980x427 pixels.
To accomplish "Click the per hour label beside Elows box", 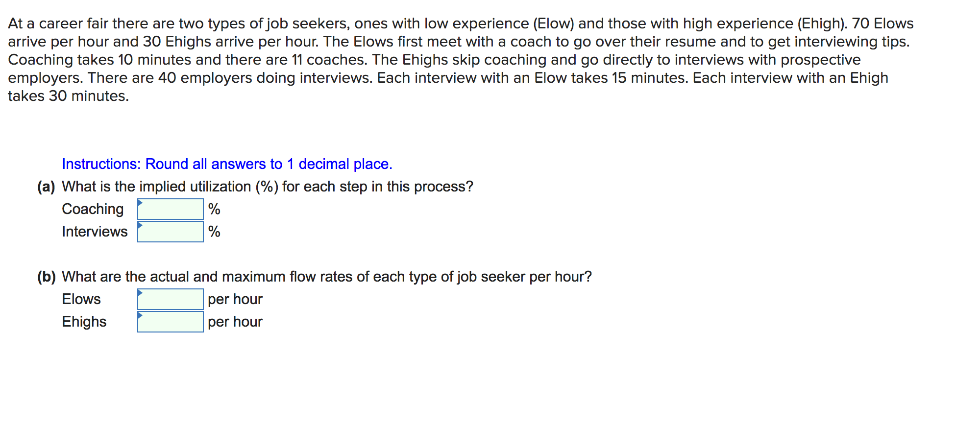I will 234,299.
